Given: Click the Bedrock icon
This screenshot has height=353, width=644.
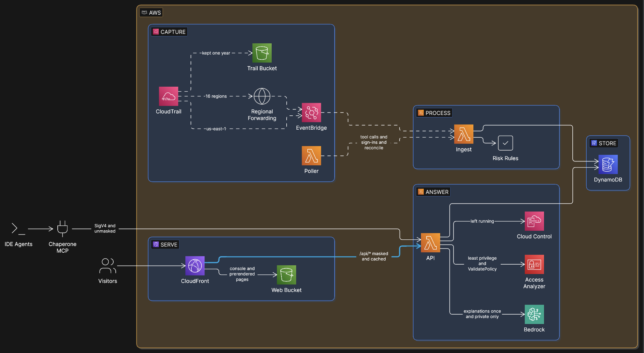Looking at the screenshot, I should click(x=534, y=314).
